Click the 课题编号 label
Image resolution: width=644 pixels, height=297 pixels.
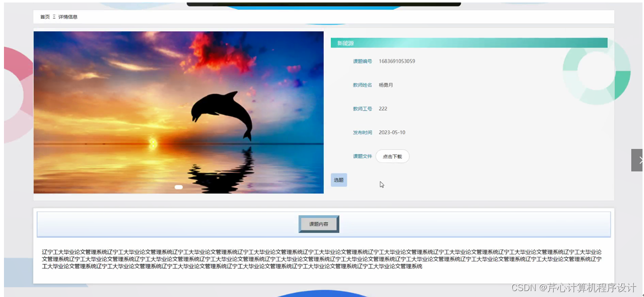362,61
